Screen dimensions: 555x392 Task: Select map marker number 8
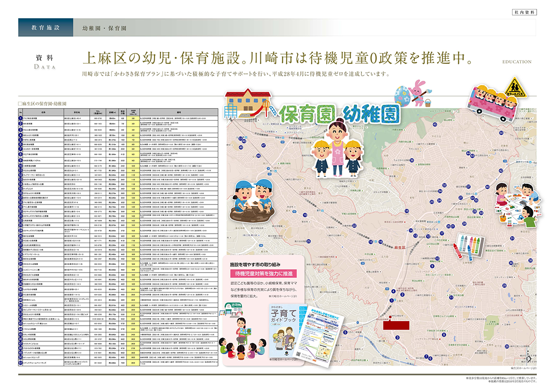444,335
